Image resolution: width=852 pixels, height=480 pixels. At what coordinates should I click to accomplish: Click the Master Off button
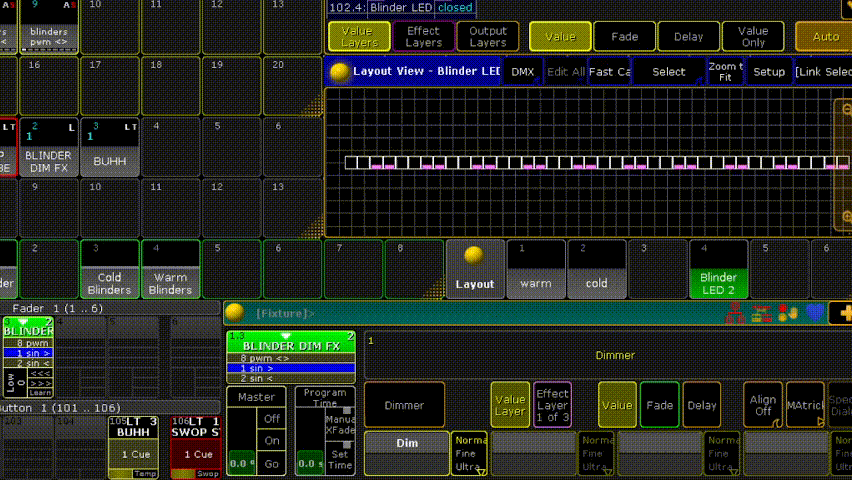271,419
